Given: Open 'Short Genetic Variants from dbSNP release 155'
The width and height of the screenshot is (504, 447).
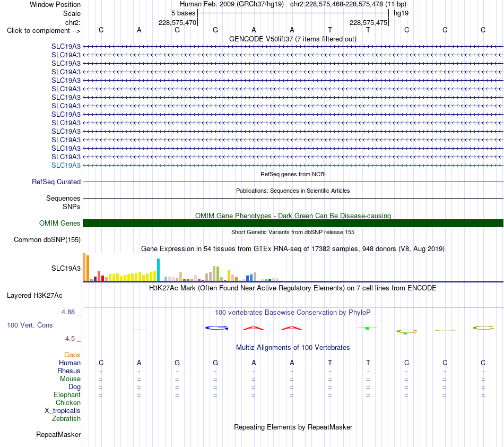Looking at the screenshot, I should click(293, 232).
